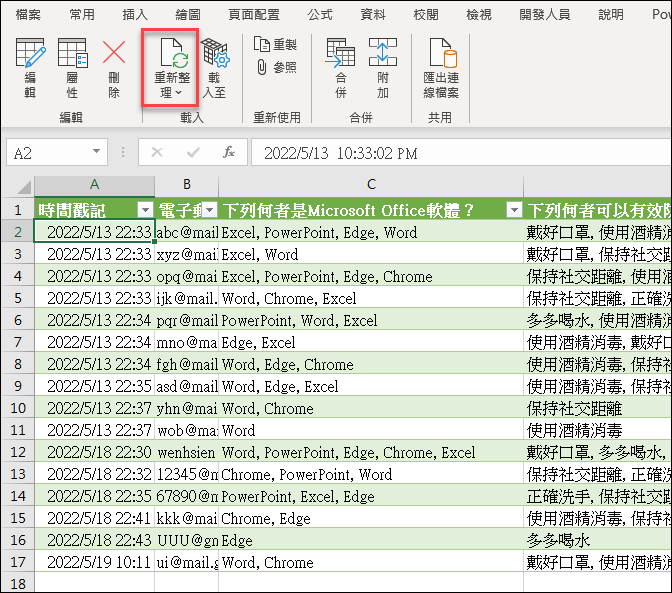This screenshot has width=672, height=593.
Task: Select column B header
Action: click(x=186, y=186)
